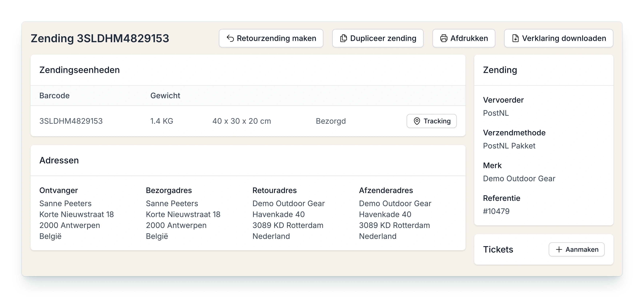Click the Vervoerder label
The height and width of the screenshot is (298, 644).
click(503, 100)
